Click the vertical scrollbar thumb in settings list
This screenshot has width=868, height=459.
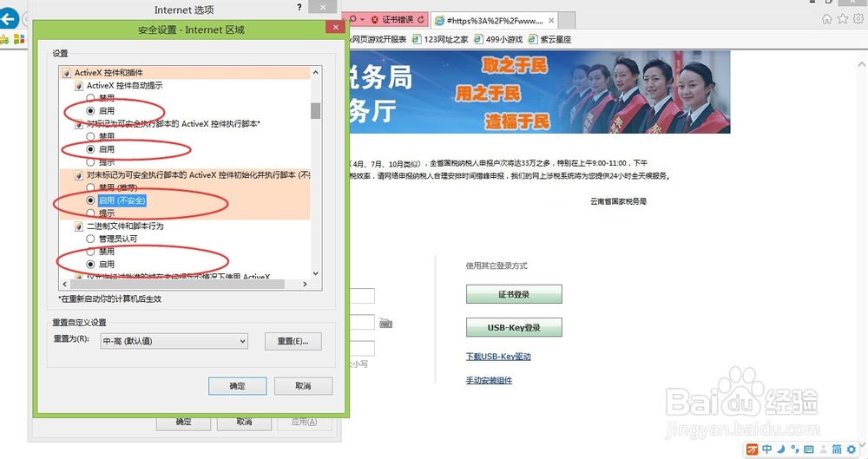coord(316,110)
